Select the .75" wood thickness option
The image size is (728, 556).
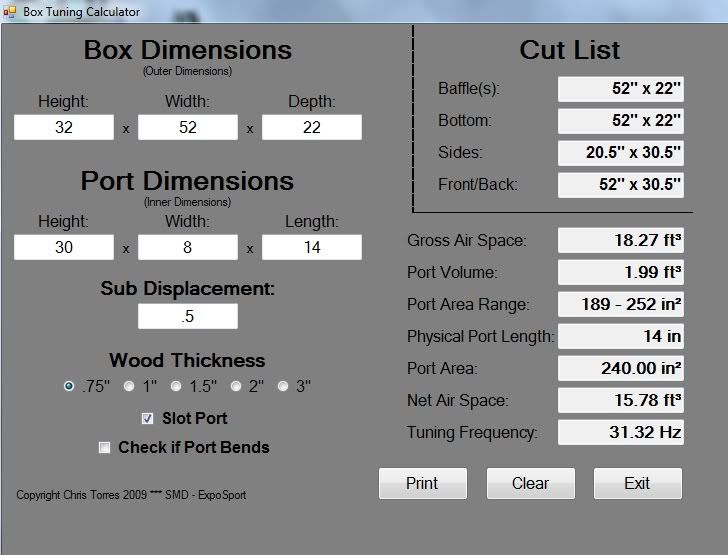(69, 386)
